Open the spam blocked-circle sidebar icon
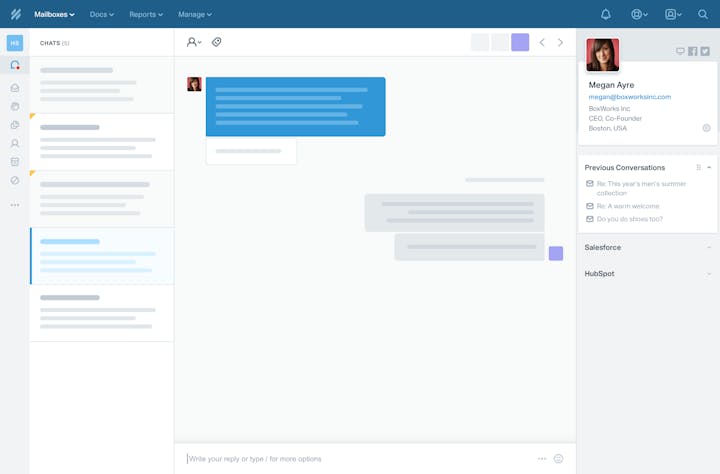 (15, 180)
